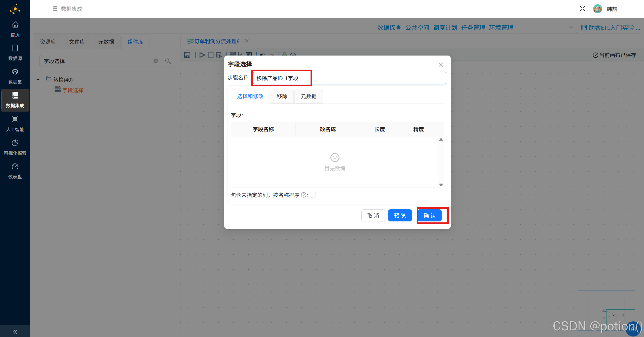This screenshot has width=644, height=337.
Task: Clear the 字段选择 search text
Action: [156, 61]
